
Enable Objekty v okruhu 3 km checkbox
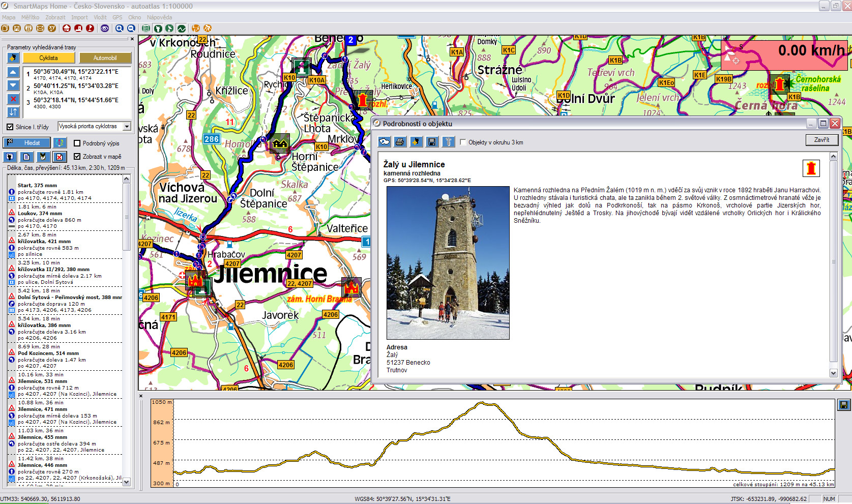463,142
